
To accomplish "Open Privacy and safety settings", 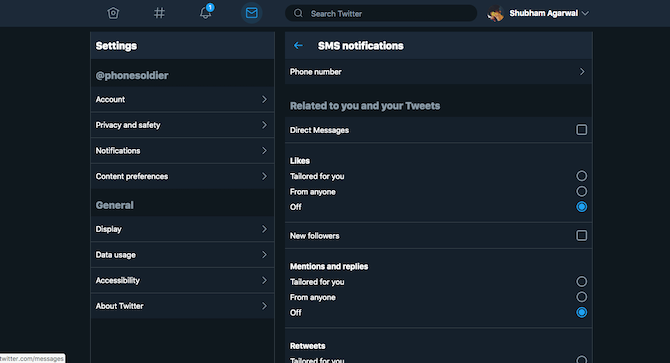I will pyautogui.click(x=182, y=125).
